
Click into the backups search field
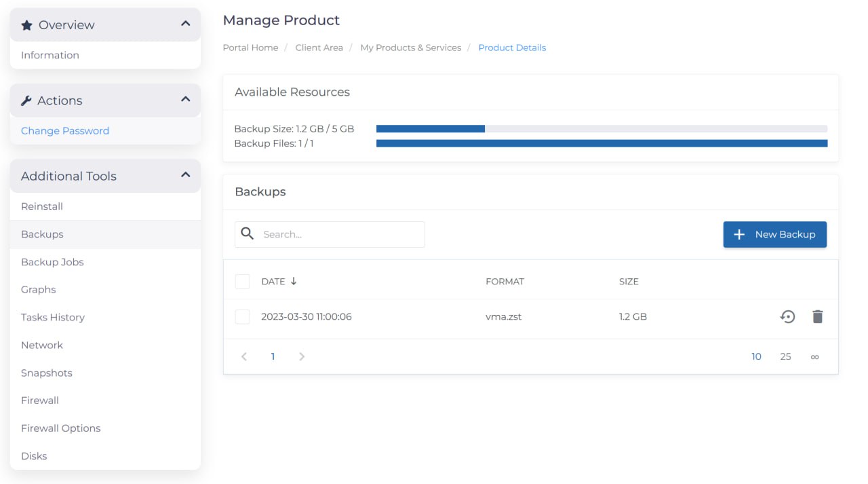(339, 234)
